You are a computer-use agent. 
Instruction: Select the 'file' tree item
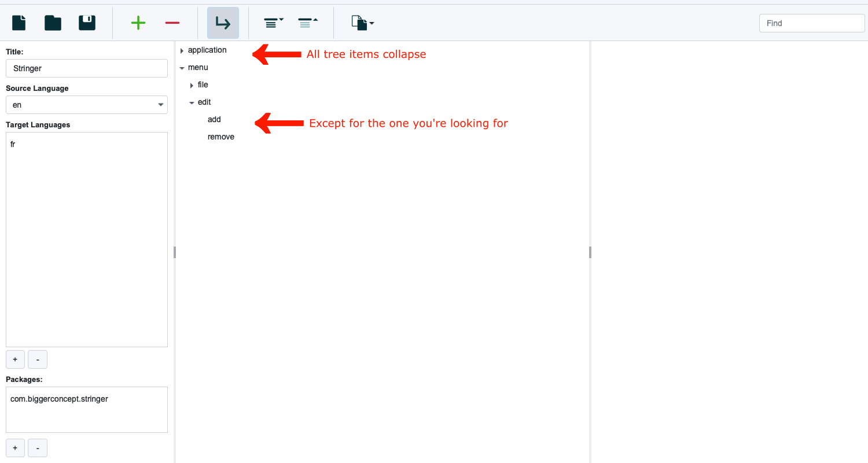pyautogui.click(x=203, y=84)
